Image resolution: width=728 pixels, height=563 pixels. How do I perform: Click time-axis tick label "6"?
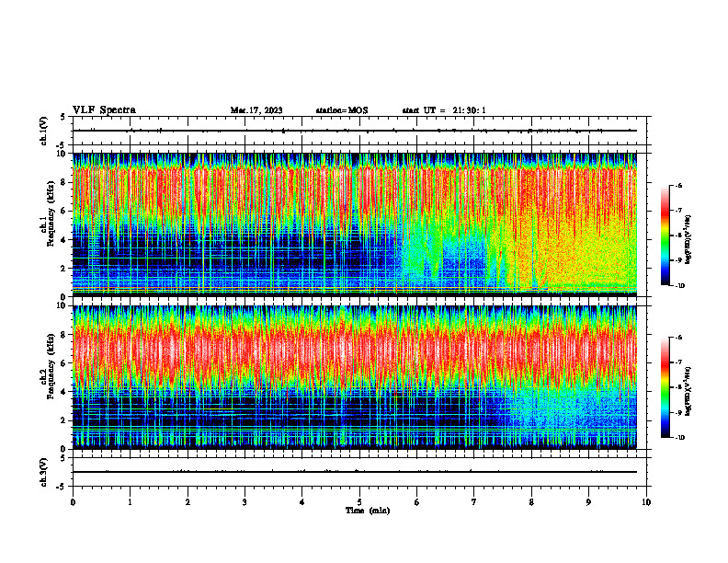[x=417, y=502]
